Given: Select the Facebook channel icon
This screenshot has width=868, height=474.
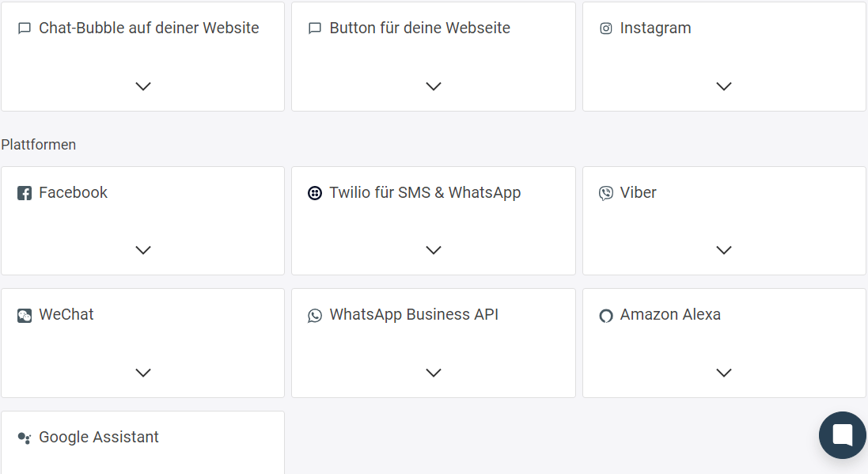Looking at the screenshot, I should pyautogui.click(x=25, y=192).
